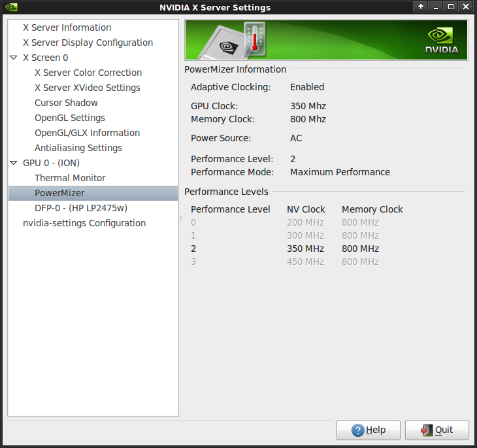
Task: Open nvidia-settings Configuration page
Action: pos(84,223)
